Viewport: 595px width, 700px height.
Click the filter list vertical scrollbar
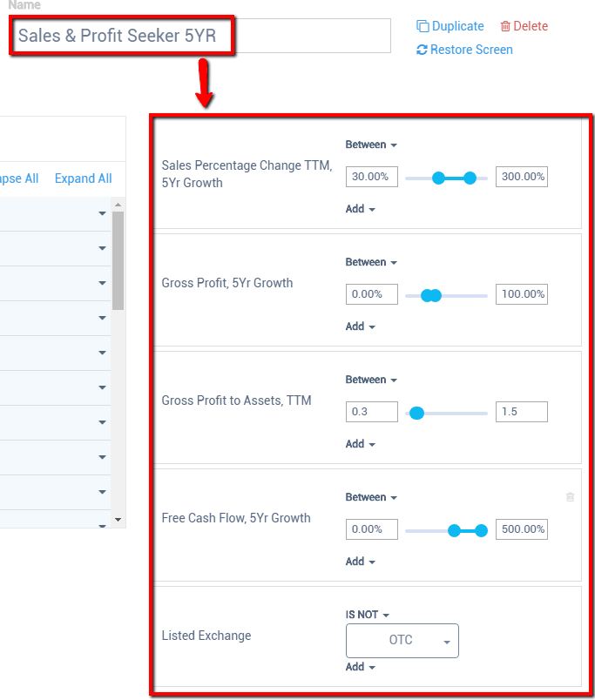tap(118, 261)
